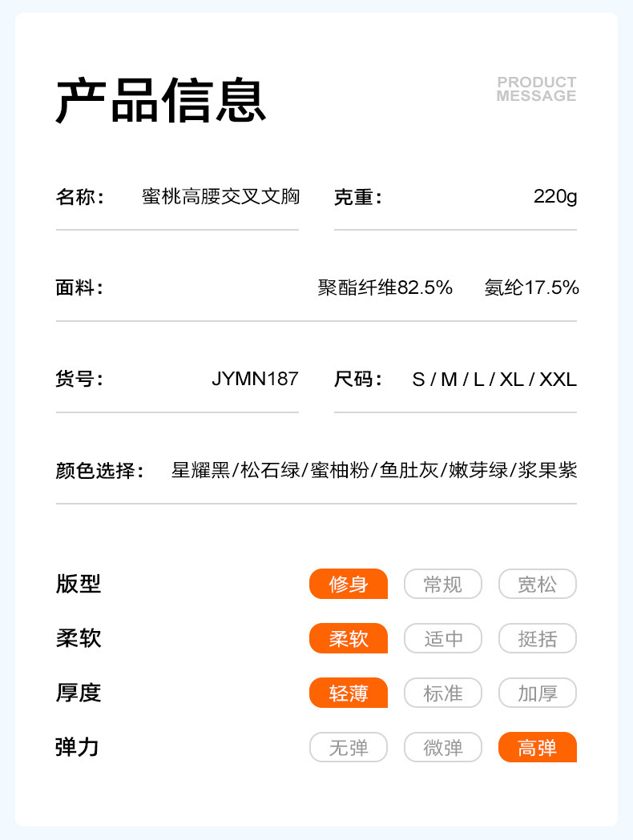Select the 修身 fit option
The width and height of the screenshot is (633, 840).
click(x=349, y=584)
